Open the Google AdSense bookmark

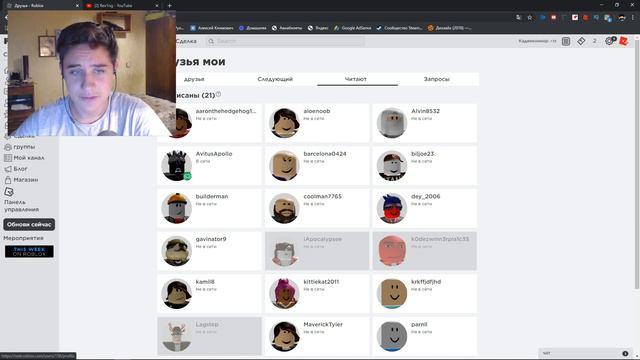click(x=353, y=28)
